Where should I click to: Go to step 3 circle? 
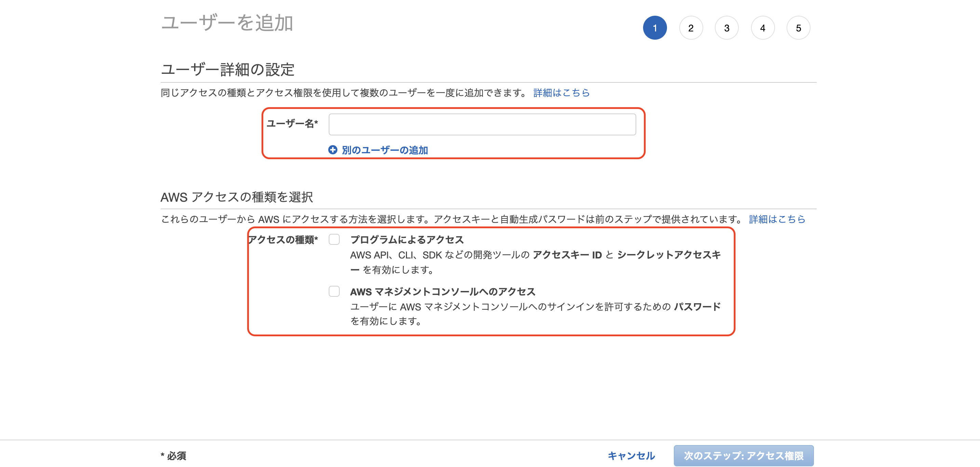tap(726, 28)
